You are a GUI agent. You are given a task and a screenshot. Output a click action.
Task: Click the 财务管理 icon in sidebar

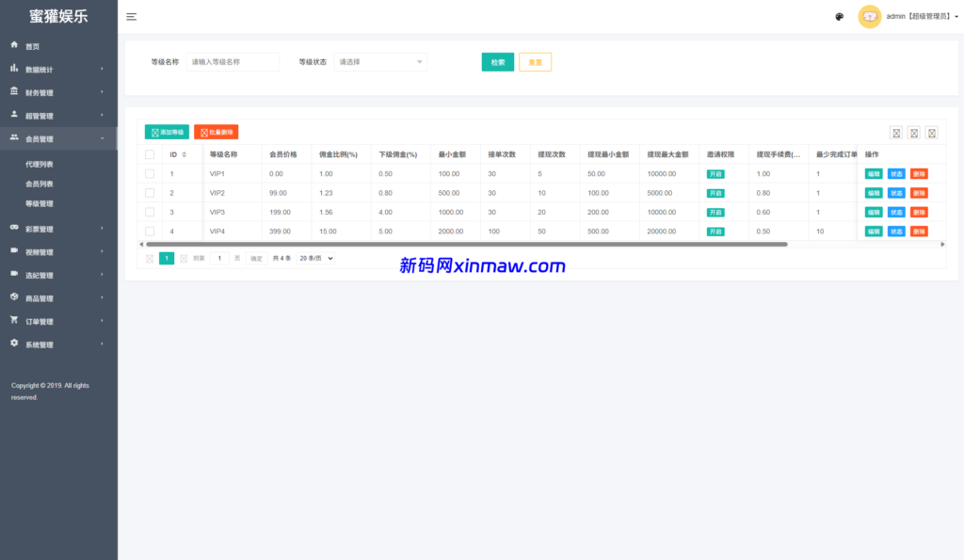click(x=13, y=91)
